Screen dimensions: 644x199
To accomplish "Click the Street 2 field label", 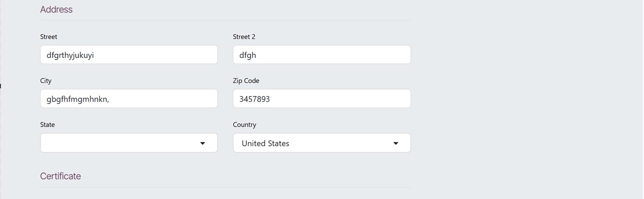I will (x=244, y=37).
